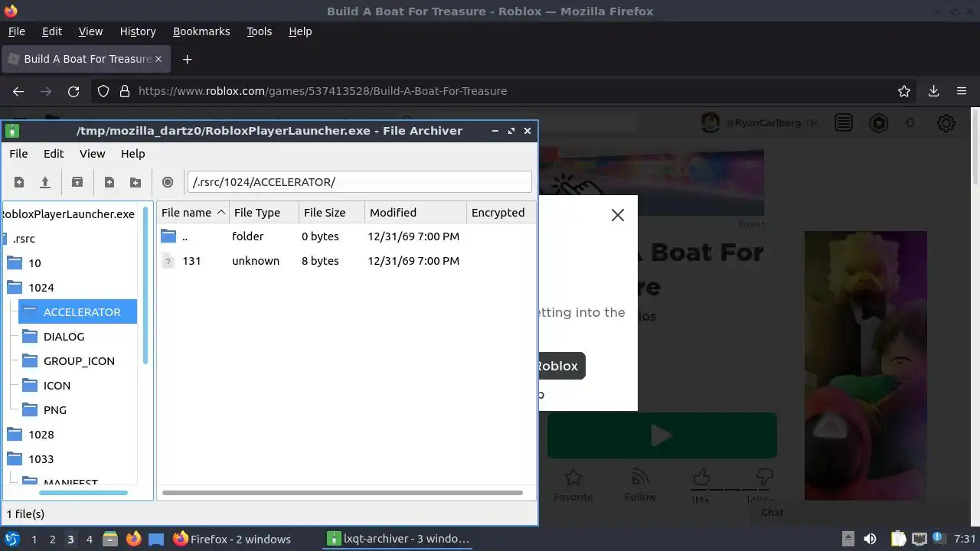Select the RobloxPlayerLauncher.exe tree root
The image size is (980, 551).
69,214
